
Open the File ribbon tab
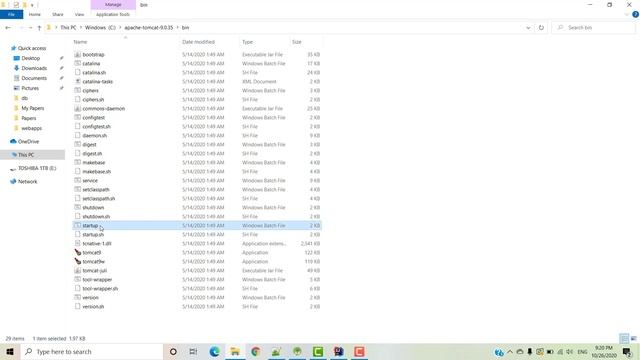(11, 14)
